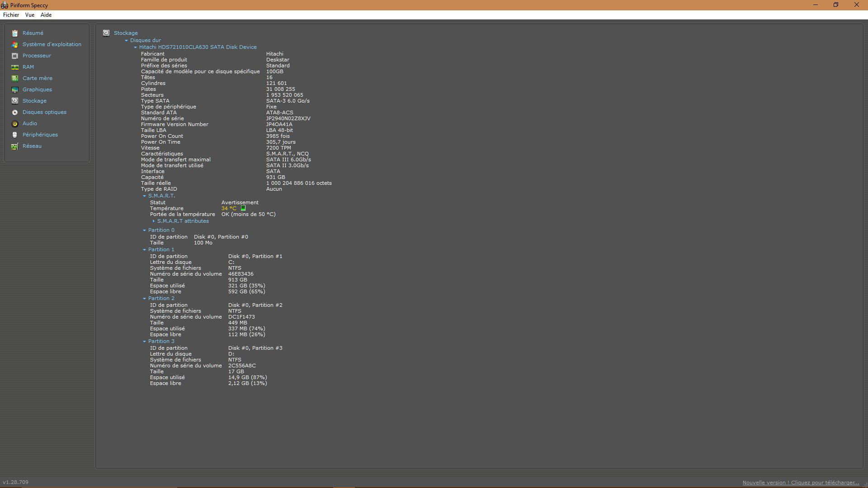Open the Disques optiques sidebar icon
This screenshot has height=488, width=868.
pos(15,112)
